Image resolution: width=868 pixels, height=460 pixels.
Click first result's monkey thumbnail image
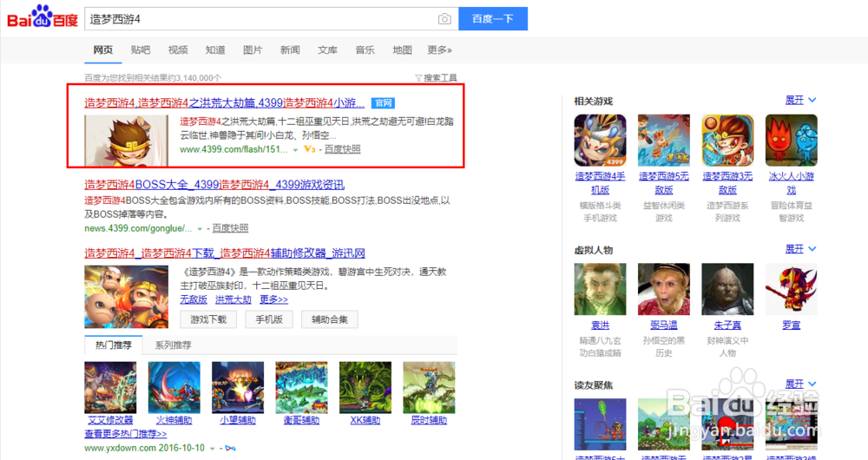(x=126, y=141)
